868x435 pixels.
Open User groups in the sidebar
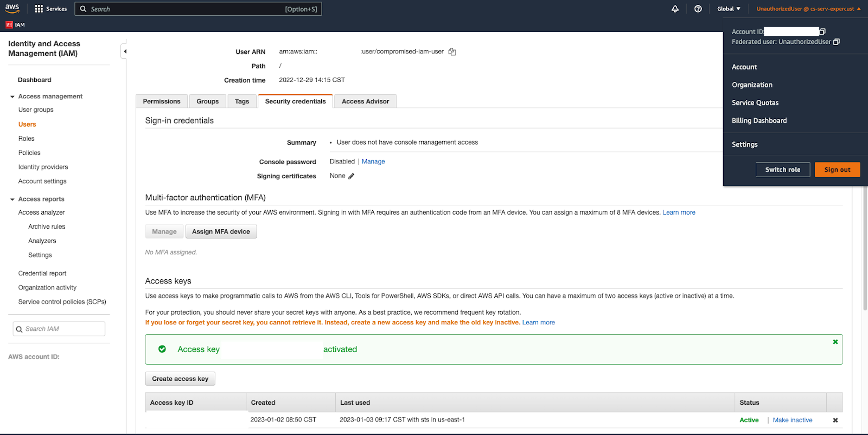pos(36,110)
